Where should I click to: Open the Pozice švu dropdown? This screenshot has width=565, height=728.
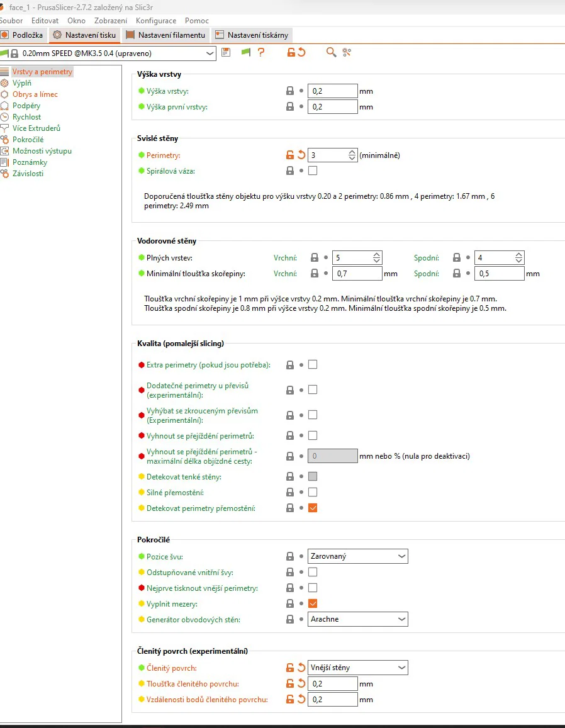(358, 556)
